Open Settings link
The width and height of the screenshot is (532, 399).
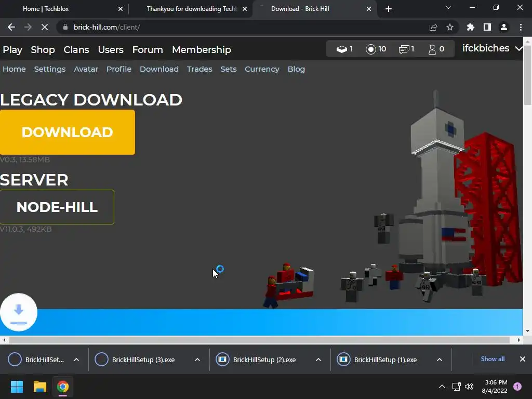[x=50, y=69]
